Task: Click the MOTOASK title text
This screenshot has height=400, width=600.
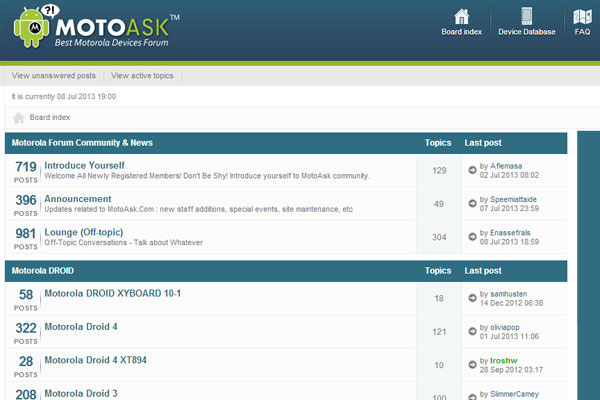Action: pos(112,27)
